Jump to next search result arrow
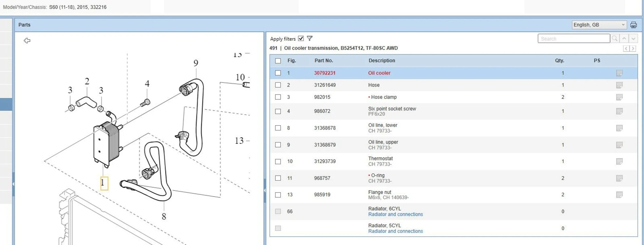This screenshot has height=245, width=644. point(633,39)
